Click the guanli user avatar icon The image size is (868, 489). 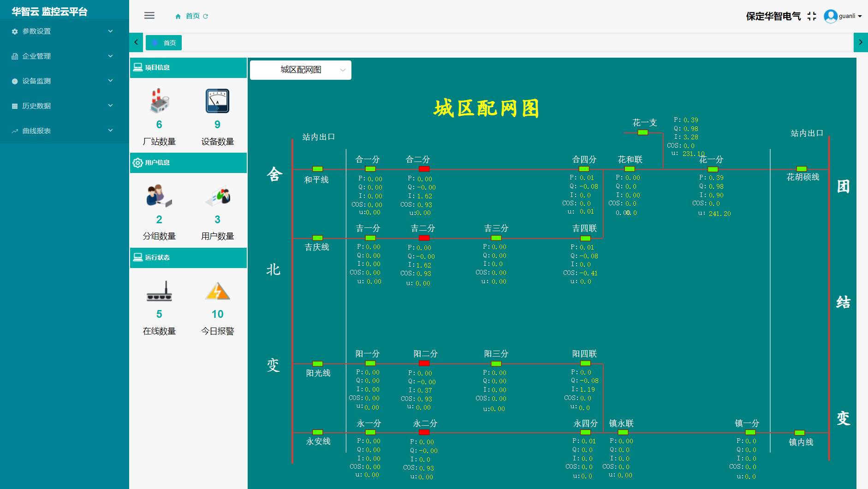tap(830, 16)
